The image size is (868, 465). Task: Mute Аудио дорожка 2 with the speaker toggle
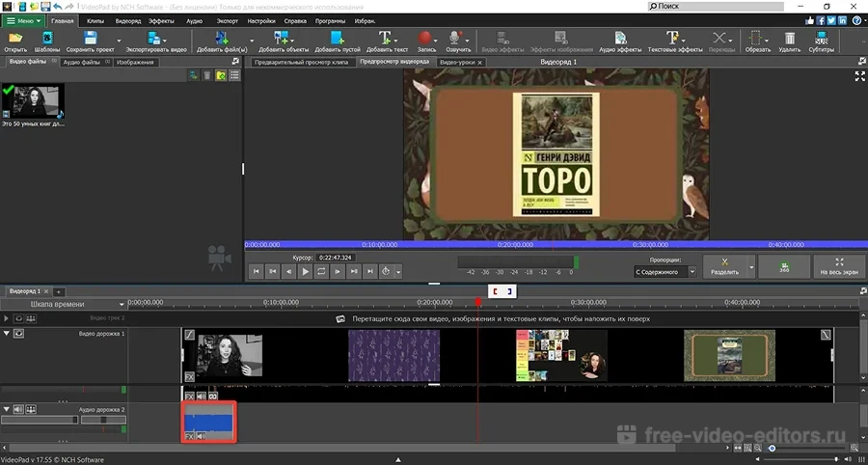coord(19,409)
